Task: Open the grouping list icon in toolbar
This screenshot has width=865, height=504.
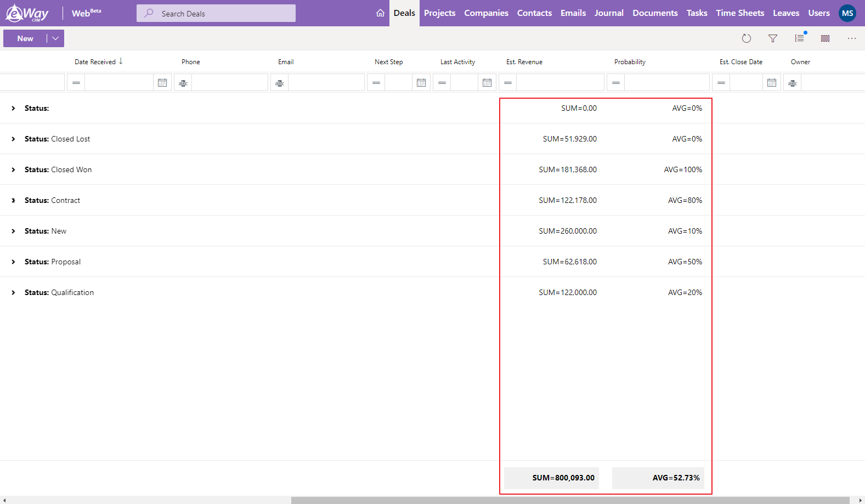Action: pyautogui.click(x=800, y=38)
